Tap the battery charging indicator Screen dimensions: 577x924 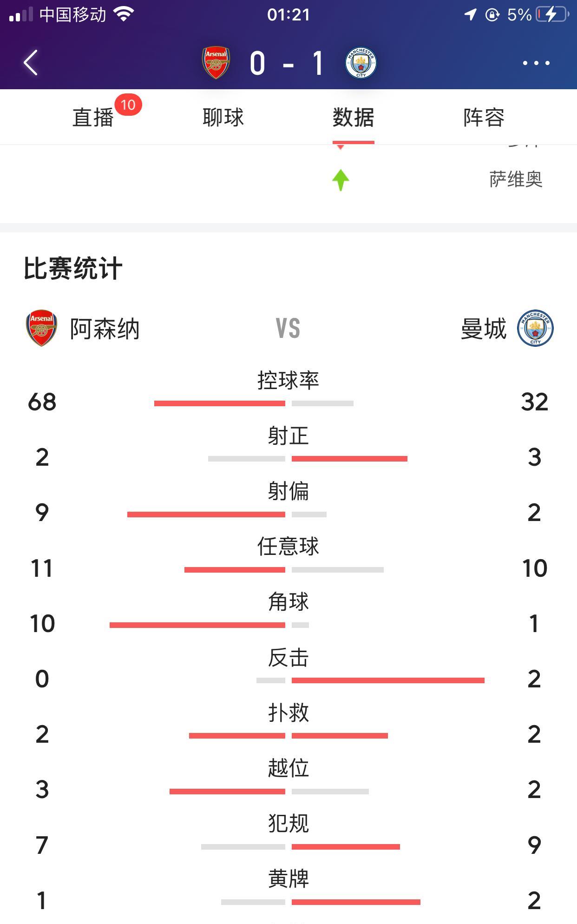click(552, 14)
